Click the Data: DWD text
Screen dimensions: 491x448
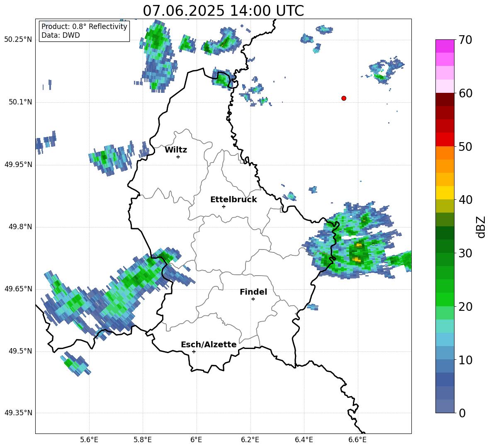coord(61,35)
